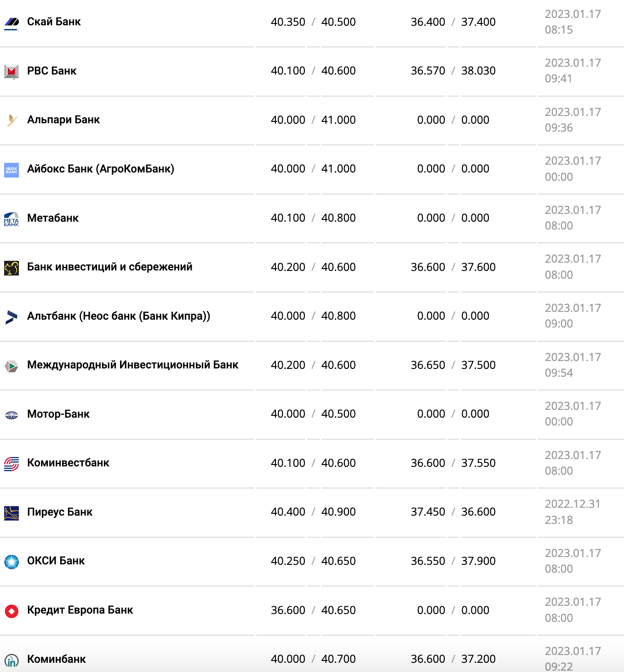Click the Айбокс Банк IBOX logo
Screen dimensions: 624x672
coord(11,170)
